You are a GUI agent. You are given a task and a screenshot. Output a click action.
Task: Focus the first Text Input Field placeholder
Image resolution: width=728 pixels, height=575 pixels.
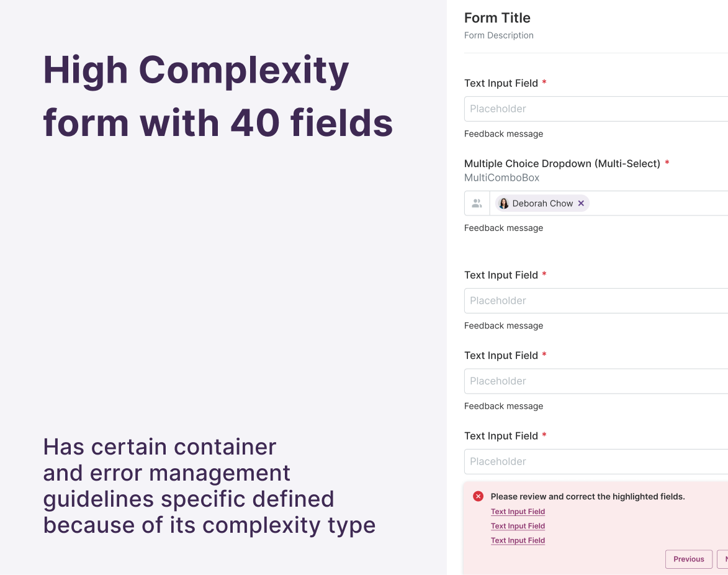coord(596,109)
